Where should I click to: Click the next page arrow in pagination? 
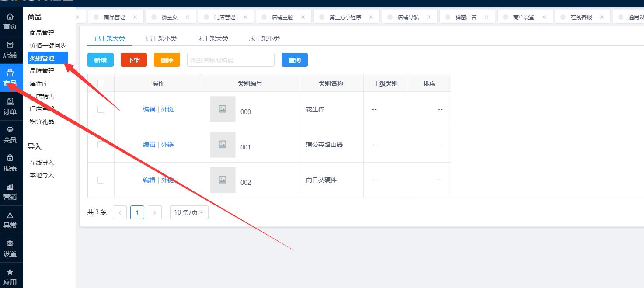pos(154,212)
